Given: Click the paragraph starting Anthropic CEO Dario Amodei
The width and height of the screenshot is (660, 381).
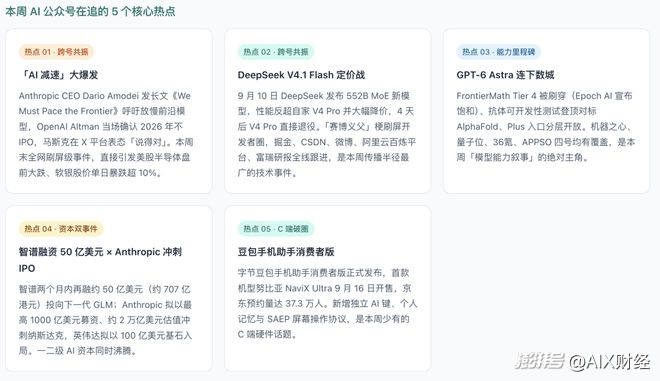Looking at the screenshot, I should [106, 134].
